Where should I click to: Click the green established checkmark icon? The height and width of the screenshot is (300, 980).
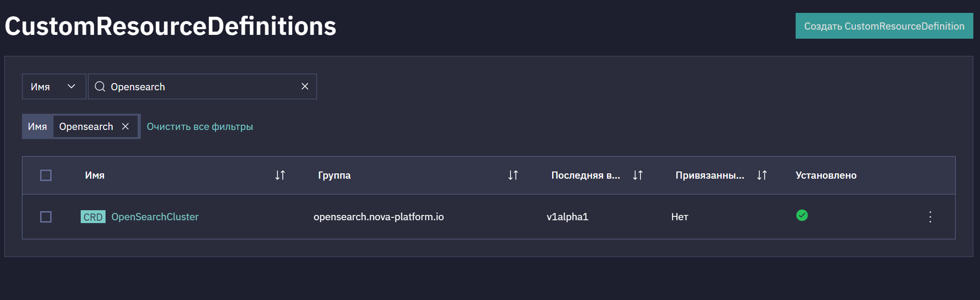(x=802, y=215)
